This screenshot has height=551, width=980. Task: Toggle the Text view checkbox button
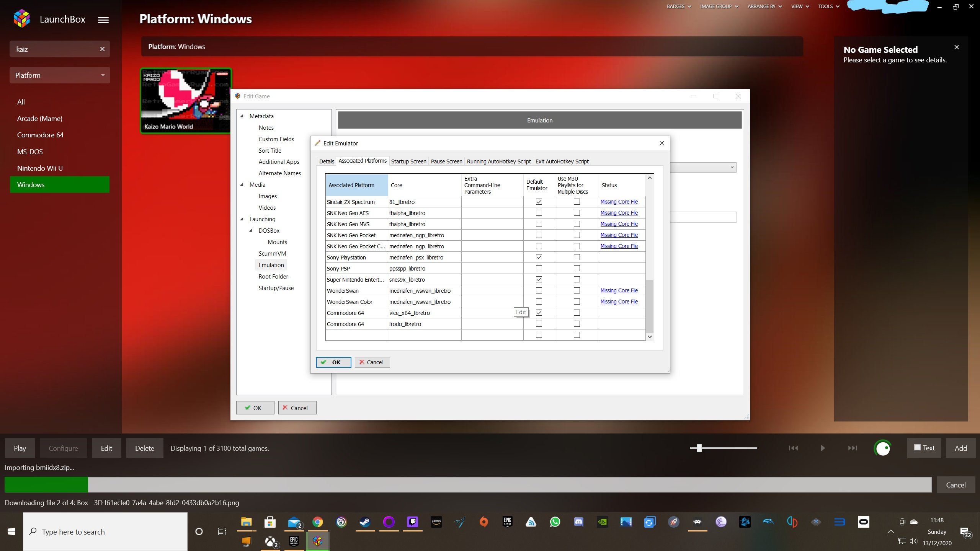point(924,448)
